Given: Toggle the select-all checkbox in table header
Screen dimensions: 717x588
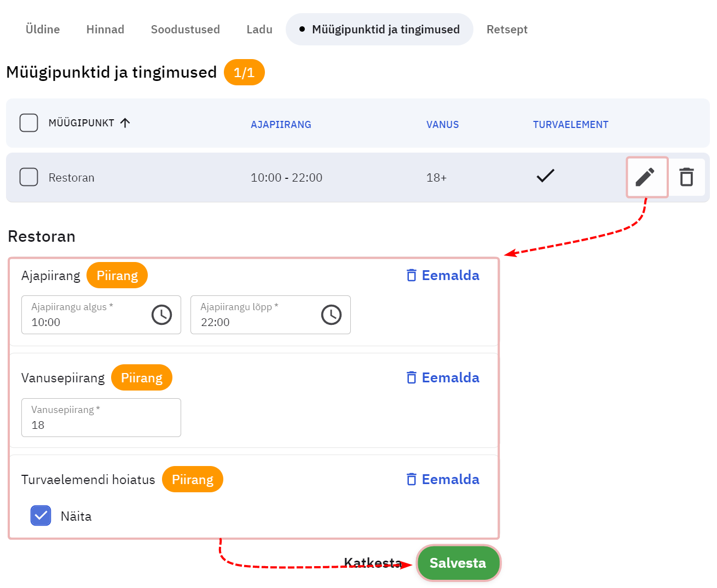Looking at the screenshot, I should click(28, 123).
